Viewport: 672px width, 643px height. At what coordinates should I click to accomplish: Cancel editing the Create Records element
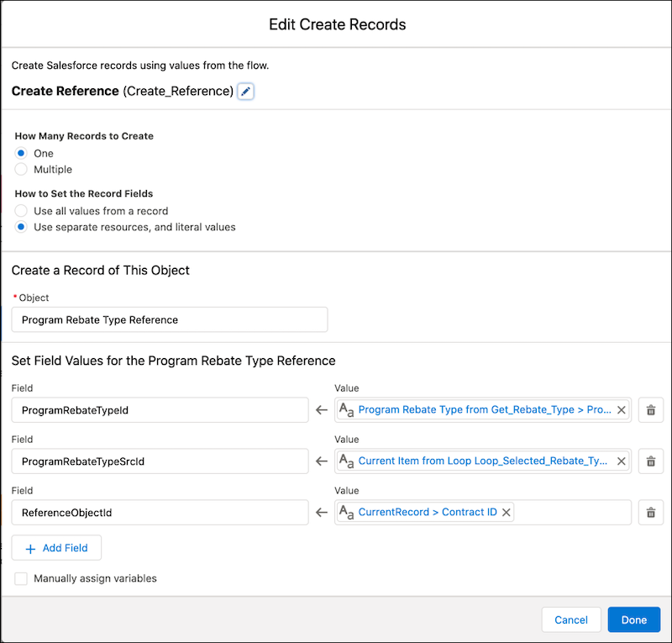tap(571, 619)
